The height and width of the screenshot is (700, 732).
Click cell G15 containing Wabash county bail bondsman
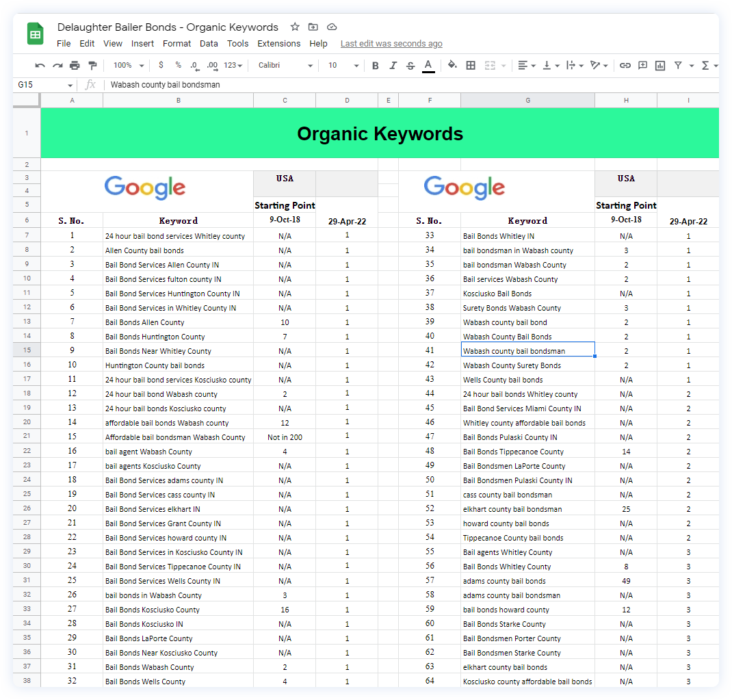pos(527,350)
